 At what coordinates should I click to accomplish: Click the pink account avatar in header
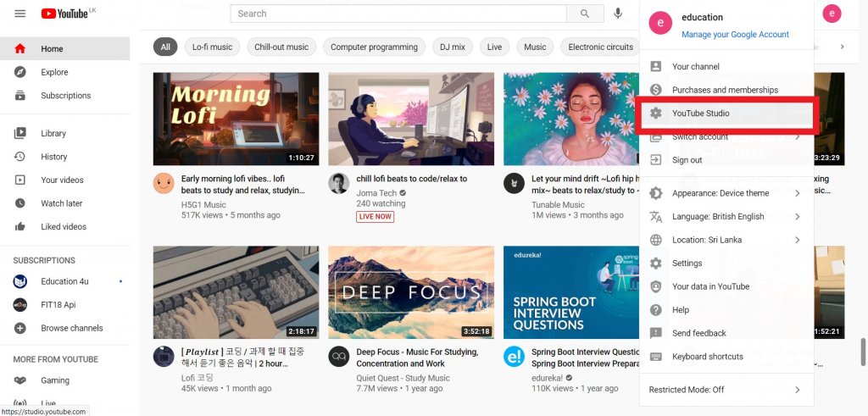tap(832, 14)
